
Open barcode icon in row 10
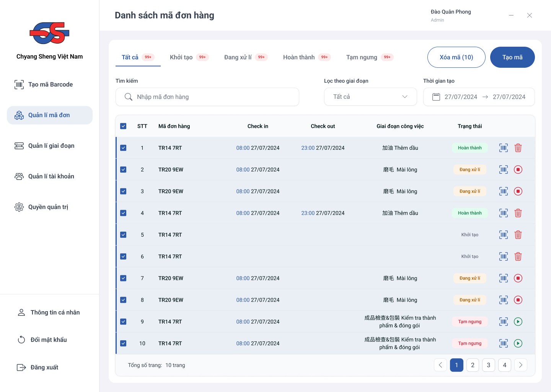pos(504,343)
